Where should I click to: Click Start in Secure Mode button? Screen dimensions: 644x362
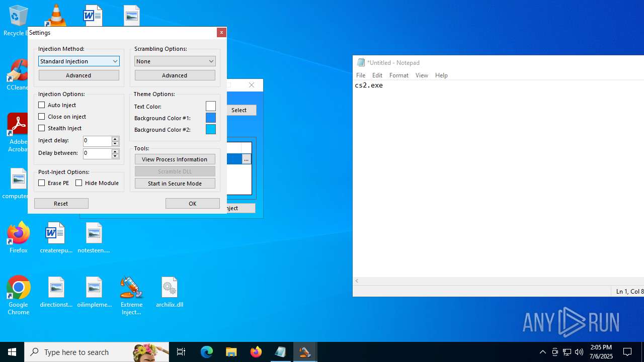tap(175, 183)
